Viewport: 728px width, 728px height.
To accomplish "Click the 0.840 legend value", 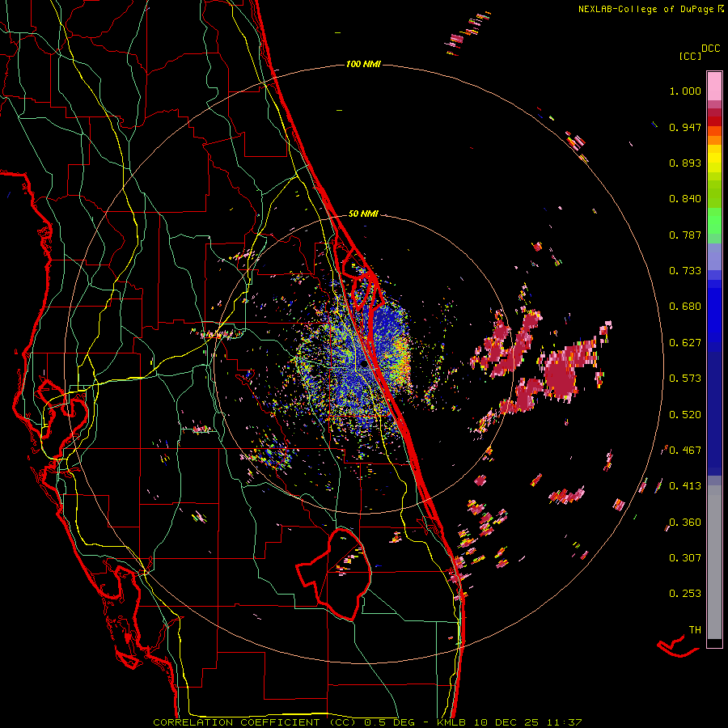I will [685, 199].
